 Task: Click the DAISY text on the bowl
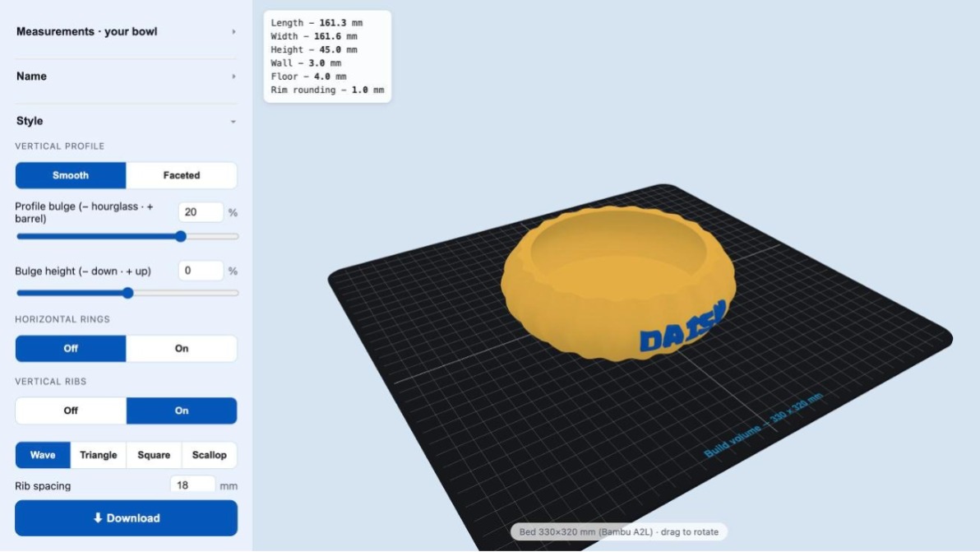(x=683, y=327)
